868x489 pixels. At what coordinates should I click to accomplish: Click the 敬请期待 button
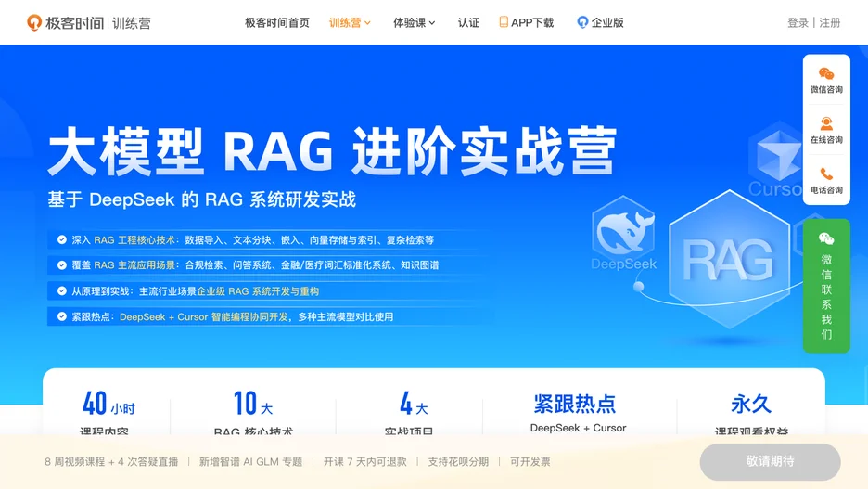[x=770, y=461]
